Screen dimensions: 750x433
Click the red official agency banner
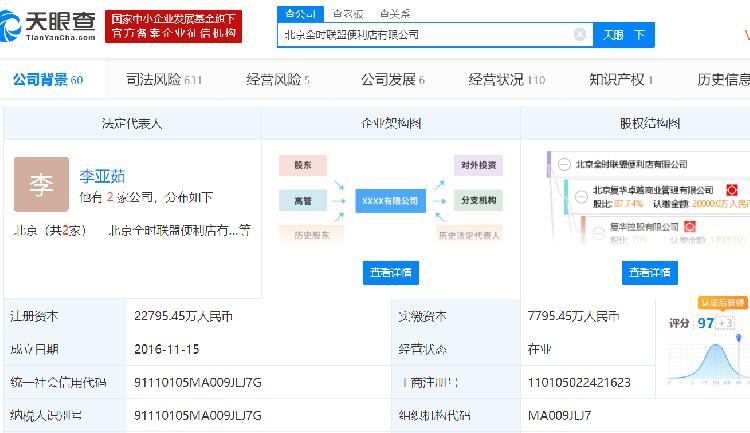(173, 26)
